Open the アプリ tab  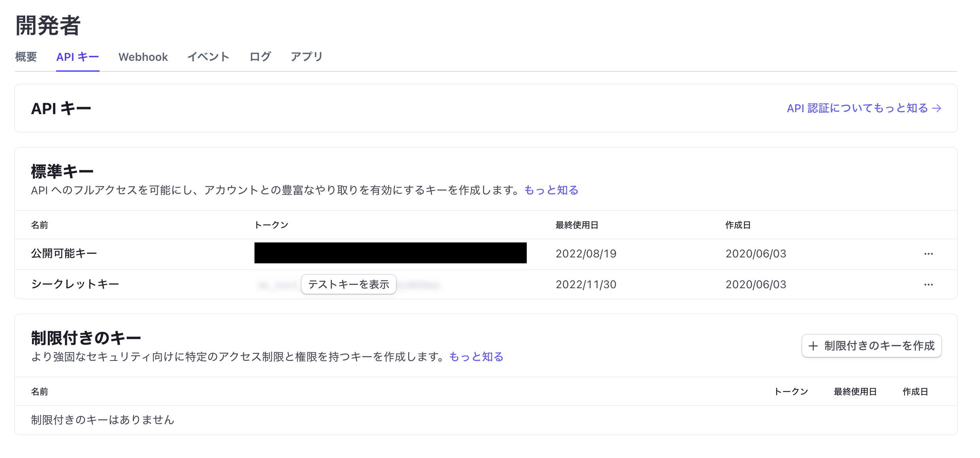click(307, 56)
